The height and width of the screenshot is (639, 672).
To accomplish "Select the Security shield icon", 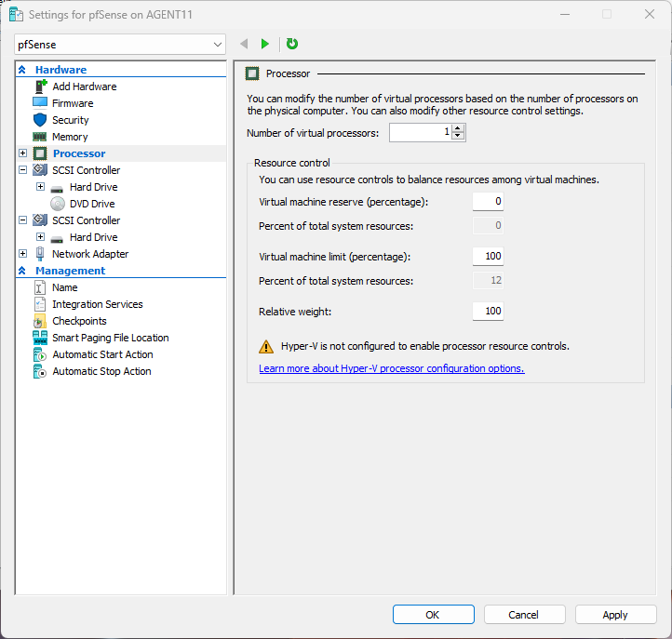I will coord(40,120).
